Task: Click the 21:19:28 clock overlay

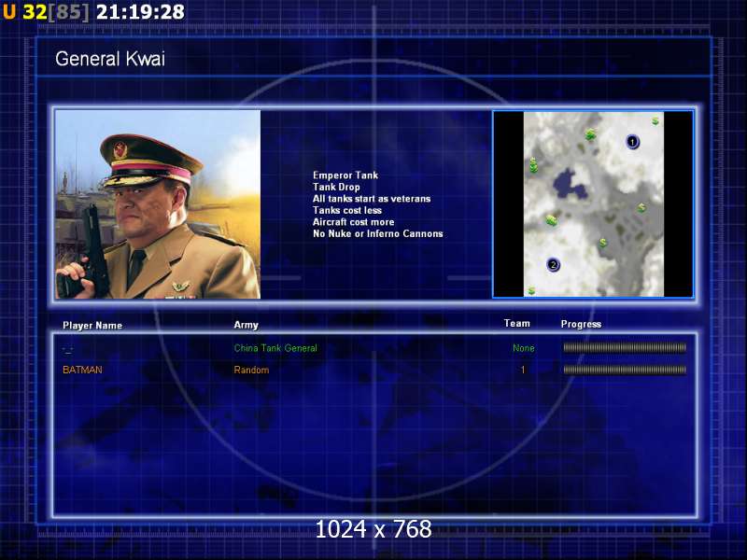Action: (x=140, y=12)
